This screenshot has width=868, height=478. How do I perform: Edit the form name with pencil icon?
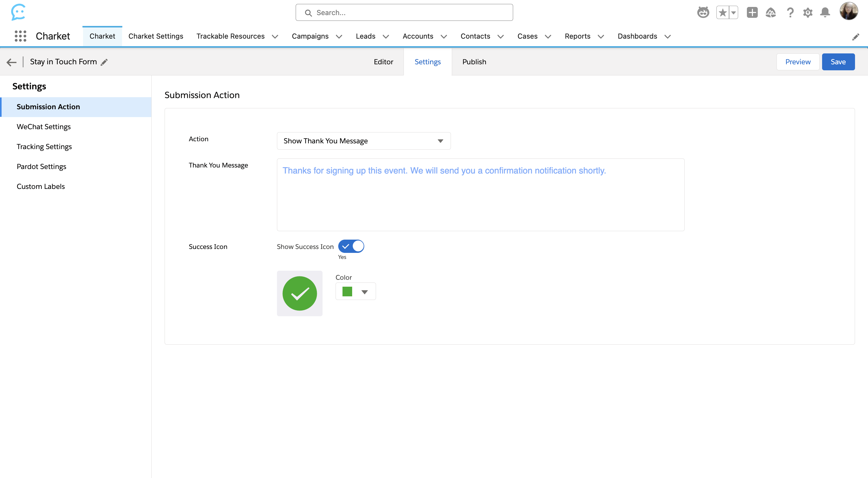click(104, 62)
